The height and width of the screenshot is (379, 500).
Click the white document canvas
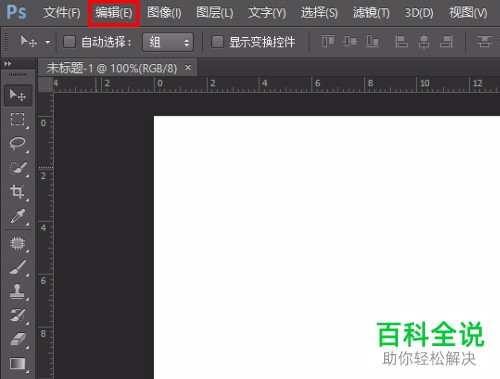(x=327, y=247)
